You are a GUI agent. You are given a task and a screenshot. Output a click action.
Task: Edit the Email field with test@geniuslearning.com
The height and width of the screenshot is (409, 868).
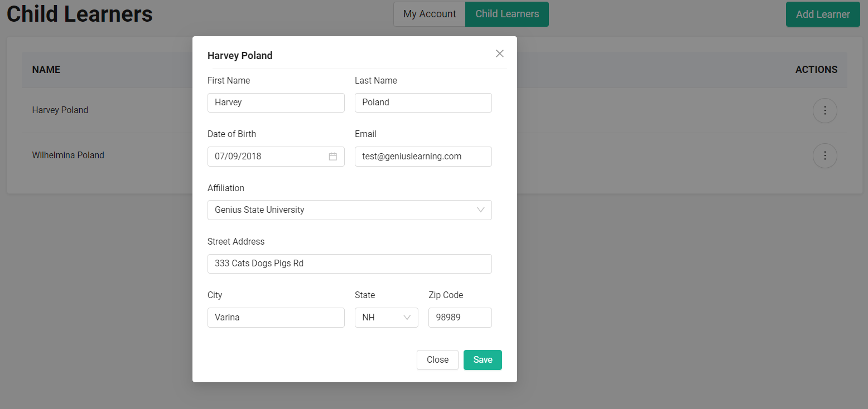click(423, 157)
